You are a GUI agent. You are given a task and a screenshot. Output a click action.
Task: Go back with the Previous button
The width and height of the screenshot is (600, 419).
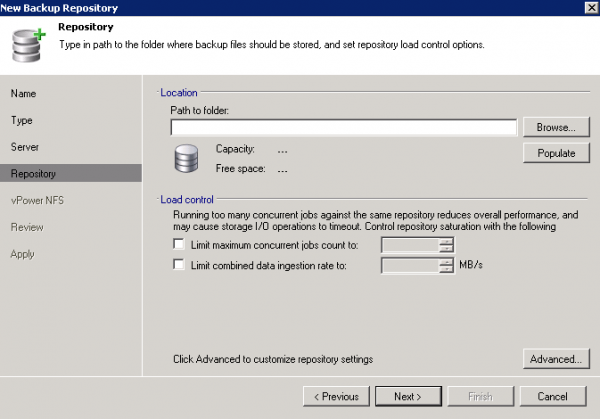(335, 396)
